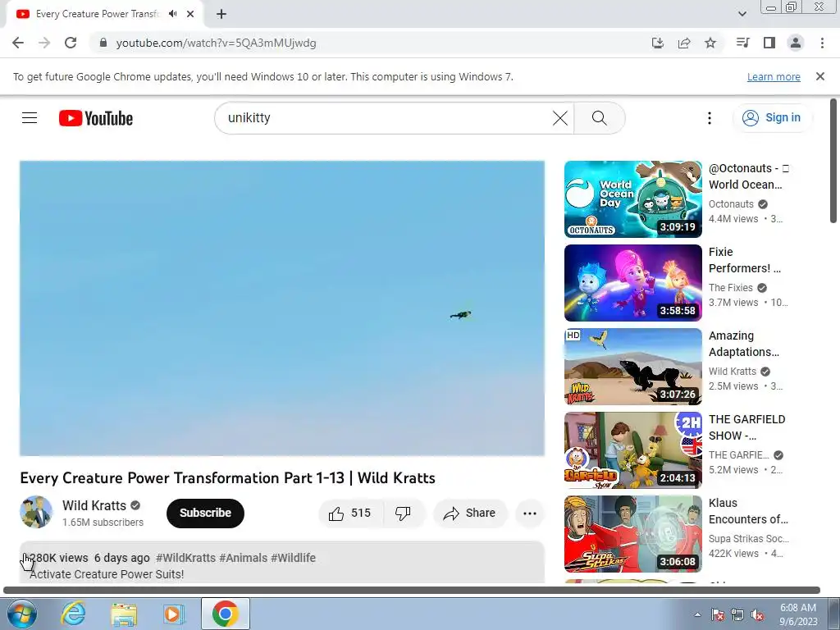Open more actions ellipsis under video
This screenshot has width=840, height=630.
coord(530,514)
